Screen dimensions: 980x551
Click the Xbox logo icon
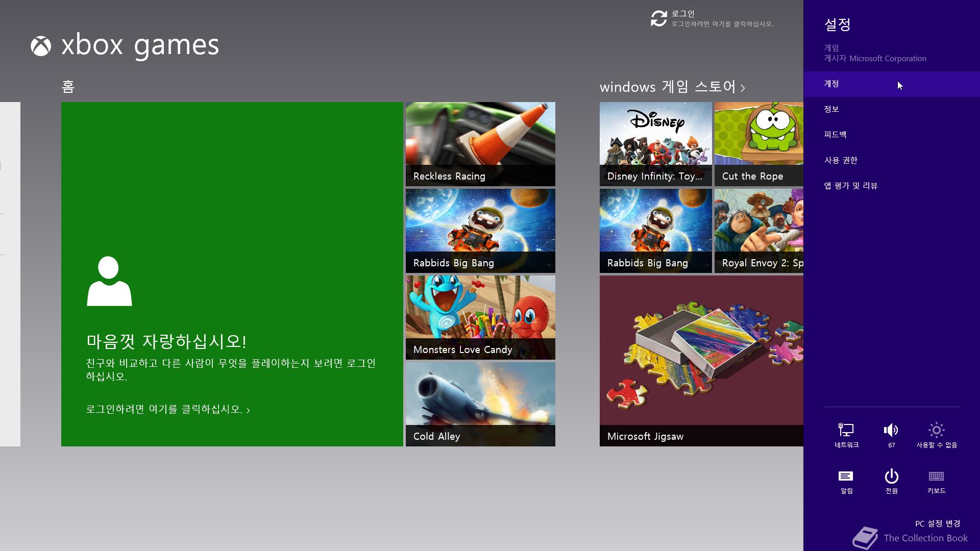41,46
